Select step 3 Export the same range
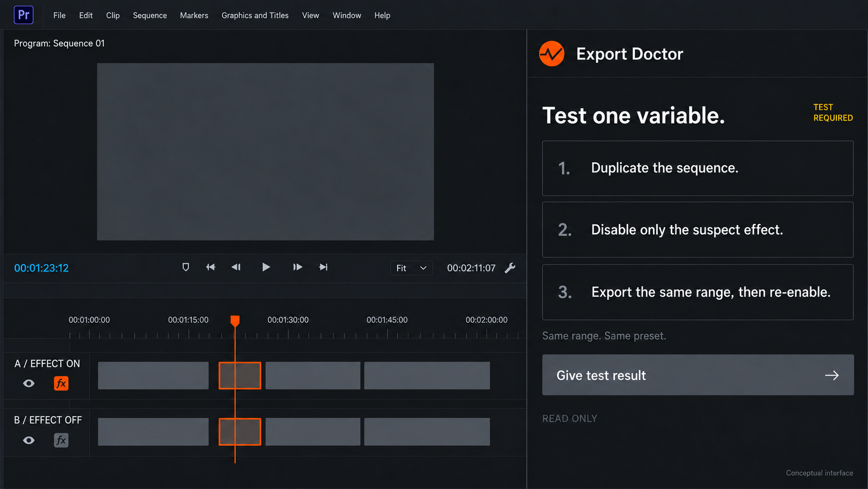Screen dimensions: 868x489 pyautogui.click(x=698, y=292)
